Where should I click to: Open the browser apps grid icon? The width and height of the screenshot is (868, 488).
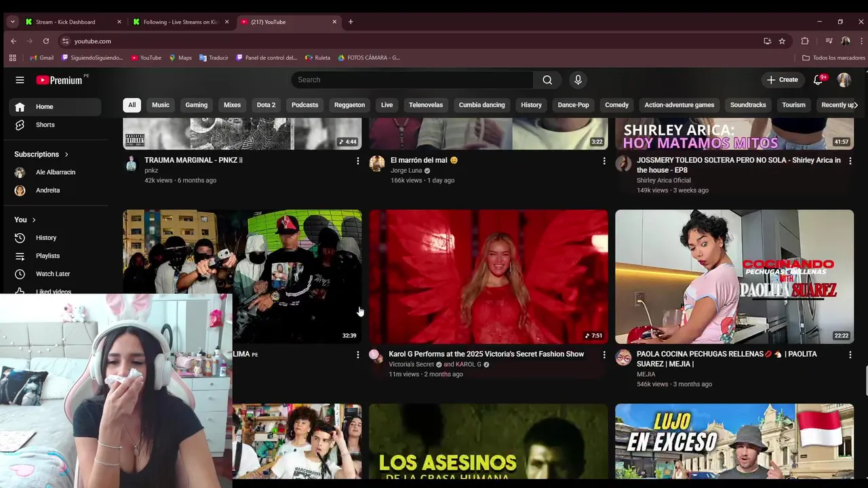[x=12, y=58]
